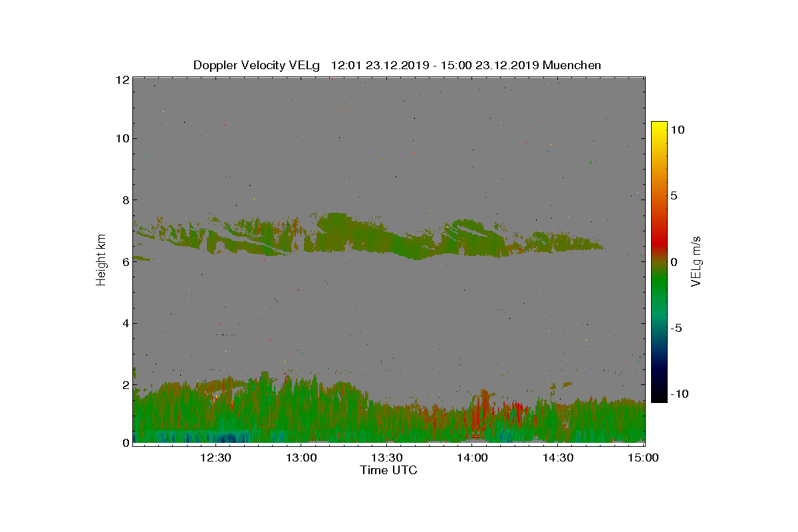This screenshot has height=532, width=798.
Task: Click the 'Height km' y-axis label
Action: point(101,260)
